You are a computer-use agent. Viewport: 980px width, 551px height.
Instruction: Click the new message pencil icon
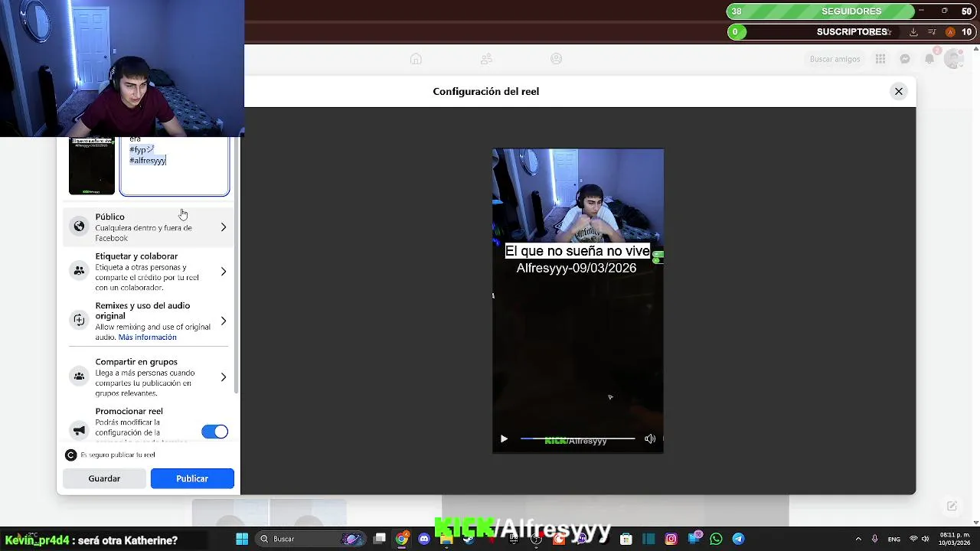click(x=952, y=506)
